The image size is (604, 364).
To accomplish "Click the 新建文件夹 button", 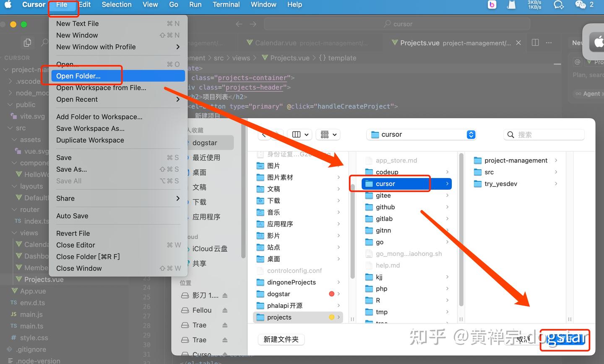I will [x=281, y=339].
